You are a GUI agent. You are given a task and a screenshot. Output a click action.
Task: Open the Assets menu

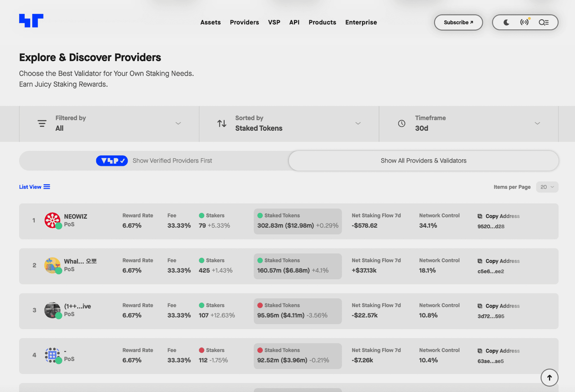[211, 22]
